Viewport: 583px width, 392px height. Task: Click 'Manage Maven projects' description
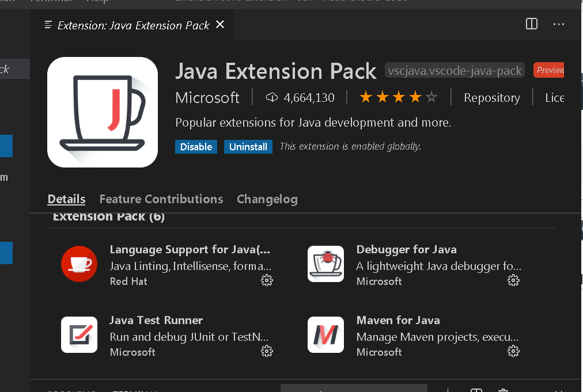[437, 337]
